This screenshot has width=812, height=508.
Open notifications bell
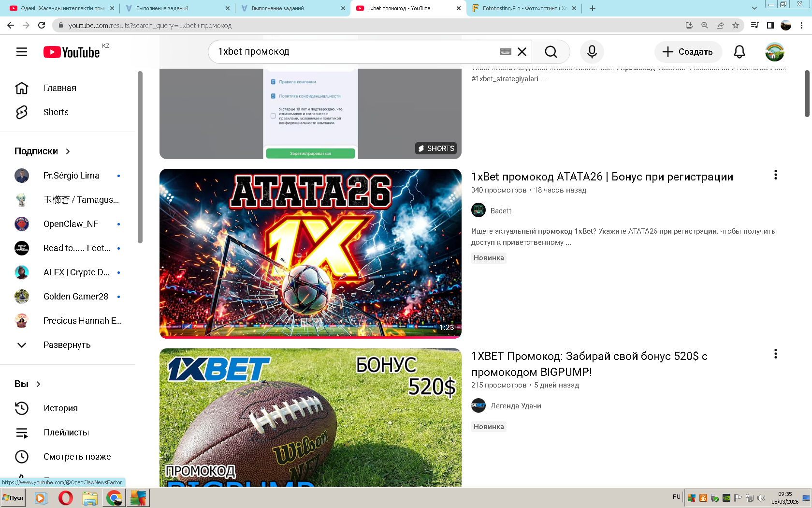point(739,52)
